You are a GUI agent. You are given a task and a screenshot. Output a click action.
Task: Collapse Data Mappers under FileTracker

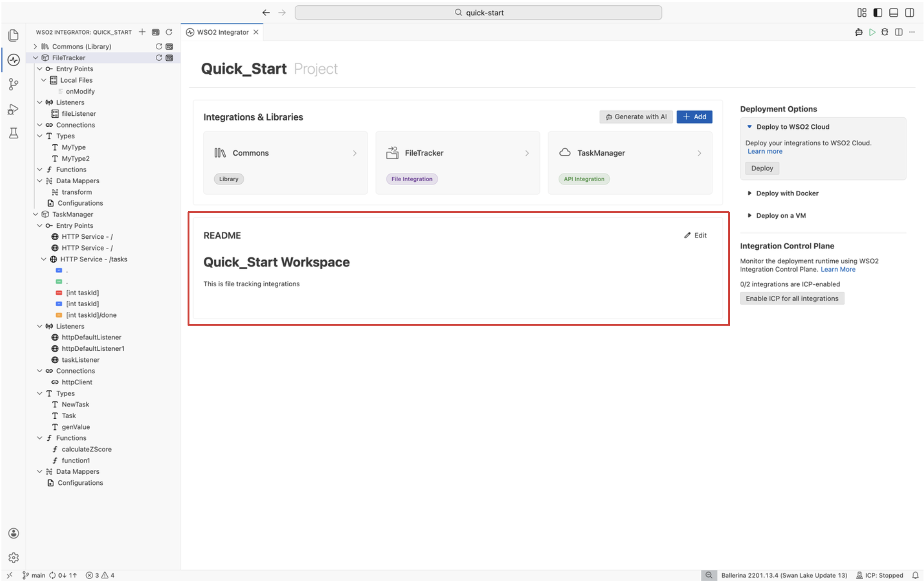39,181
